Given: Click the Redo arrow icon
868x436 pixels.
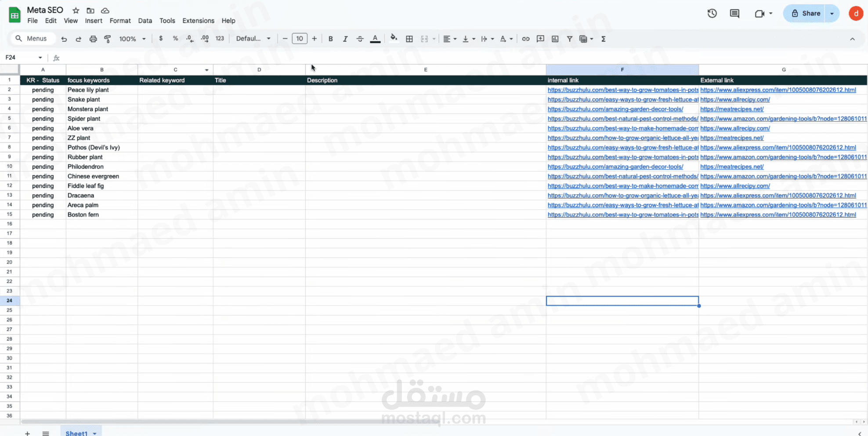Looking at the screenshot, I should coord(79,39).
